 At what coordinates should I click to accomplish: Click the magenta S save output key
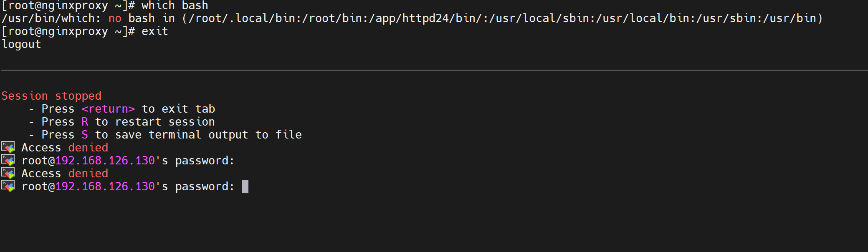pyautogui.click(x=85, y=135)
